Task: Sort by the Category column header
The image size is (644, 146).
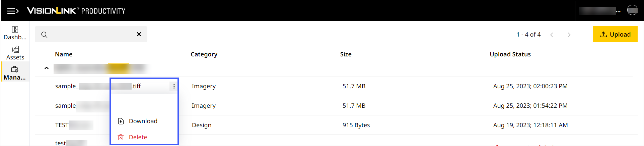Action: (x=204, y=54)
